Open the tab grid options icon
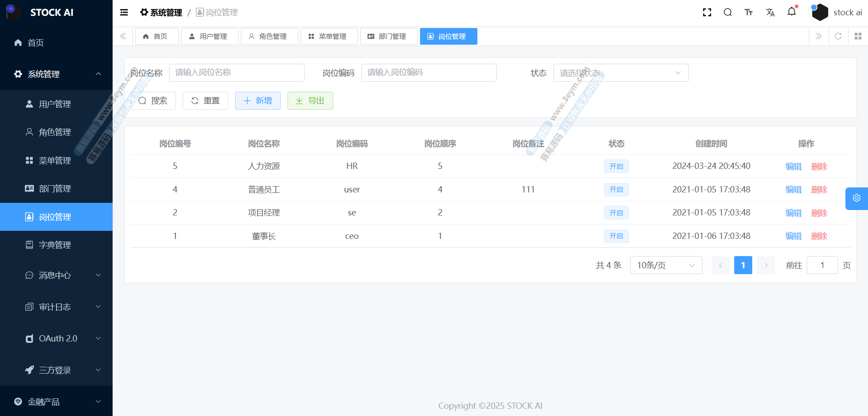 click(x=858, y=37)
